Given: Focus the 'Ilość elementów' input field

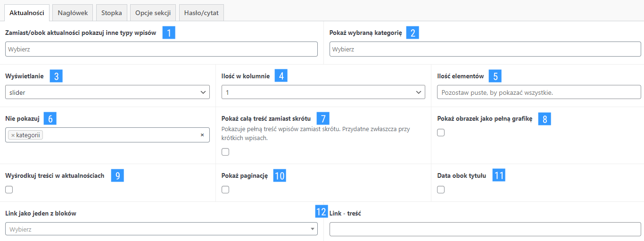Looking at the screenshot, I should pos(539,92).
